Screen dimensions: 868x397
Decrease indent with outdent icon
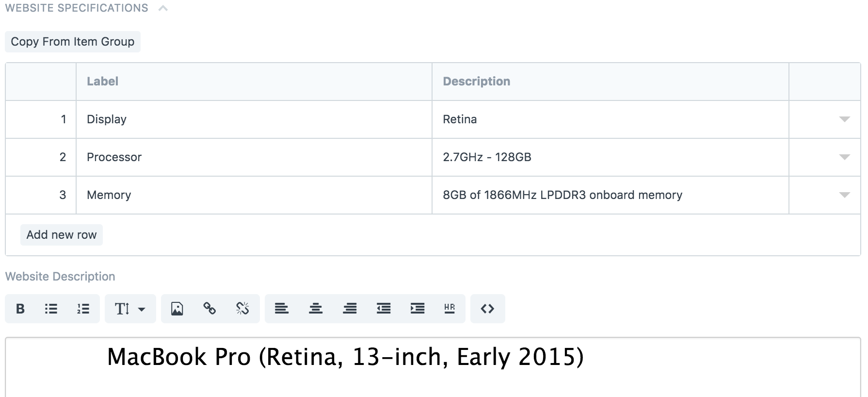point(384,309)
